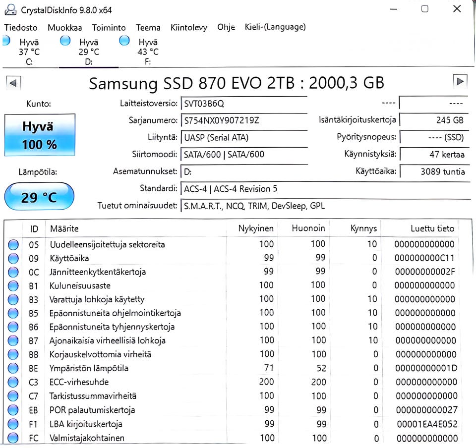Click the CrystalDiskInfo title bar app icon

[10, 10]
